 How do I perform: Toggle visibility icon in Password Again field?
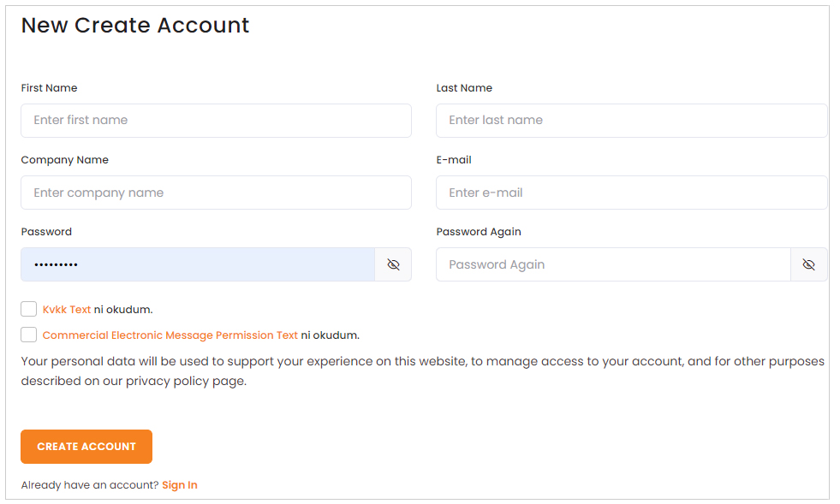tap(808, 265)
